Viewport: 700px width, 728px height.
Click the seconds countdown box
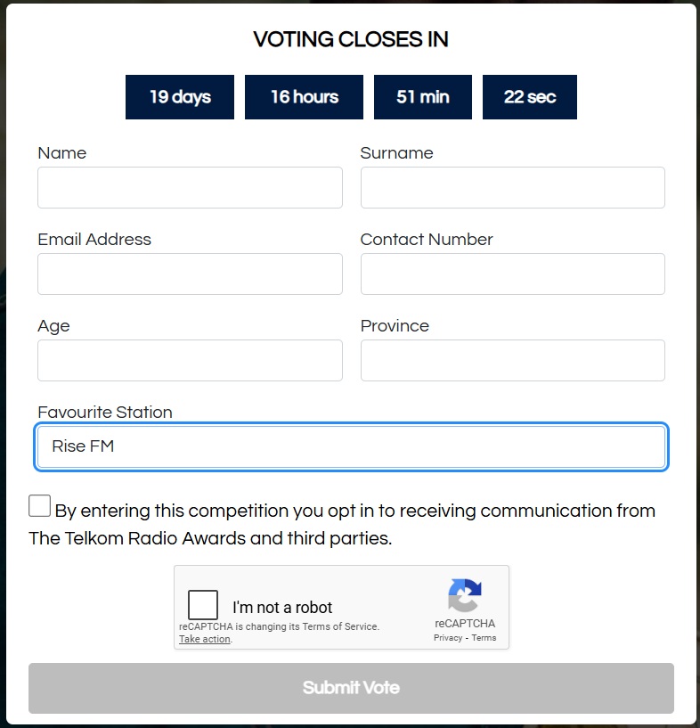pos(530,97)
